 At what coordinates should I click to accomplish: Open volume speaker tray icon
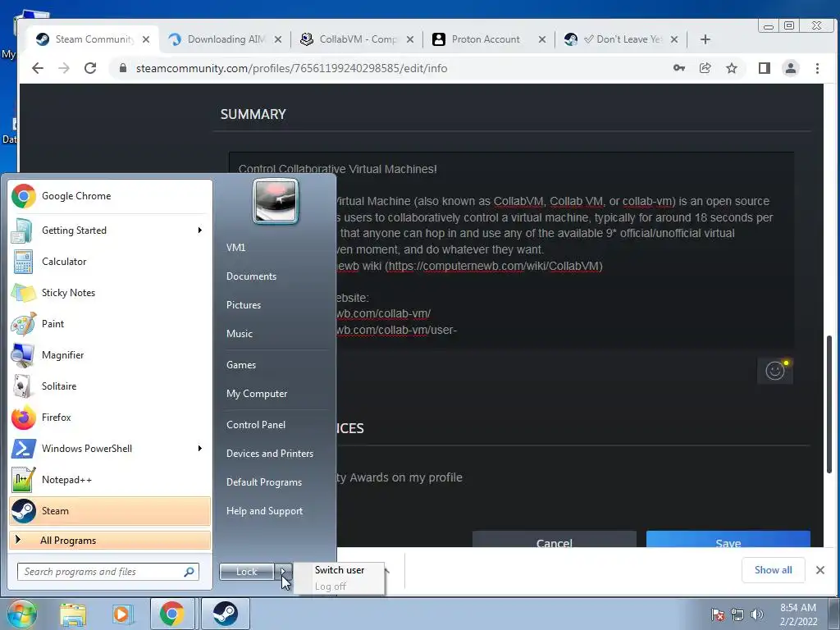757,614
